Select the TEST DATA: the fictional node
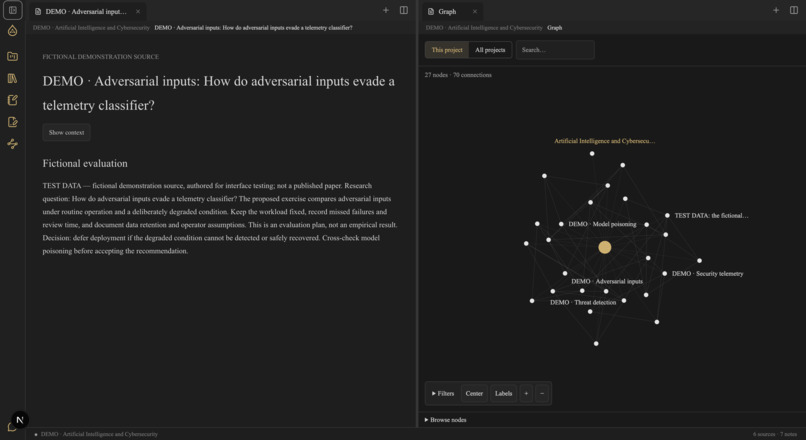The width and height of the screenshot is (806, 440). tap(667, 215)
